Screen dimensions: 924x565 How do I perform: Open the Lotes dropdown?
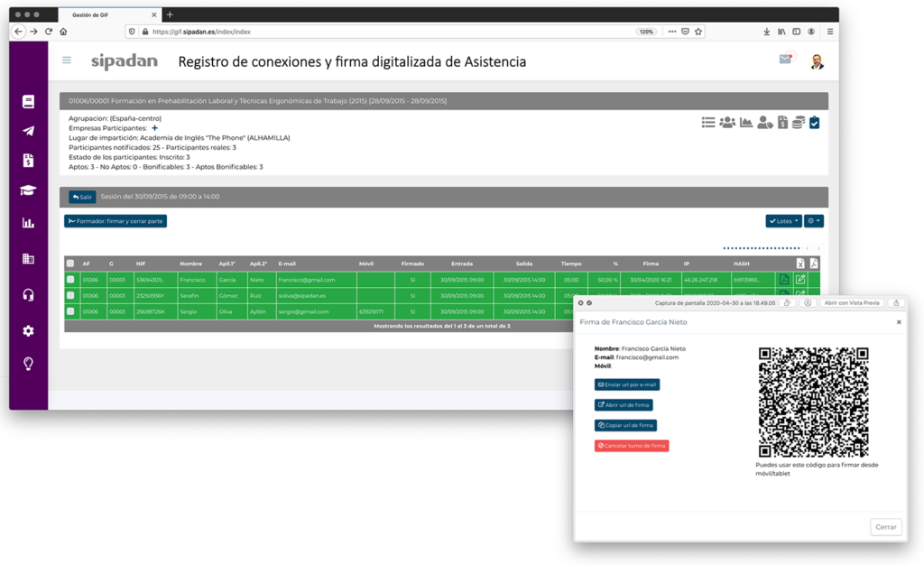[x=783, y=221]
